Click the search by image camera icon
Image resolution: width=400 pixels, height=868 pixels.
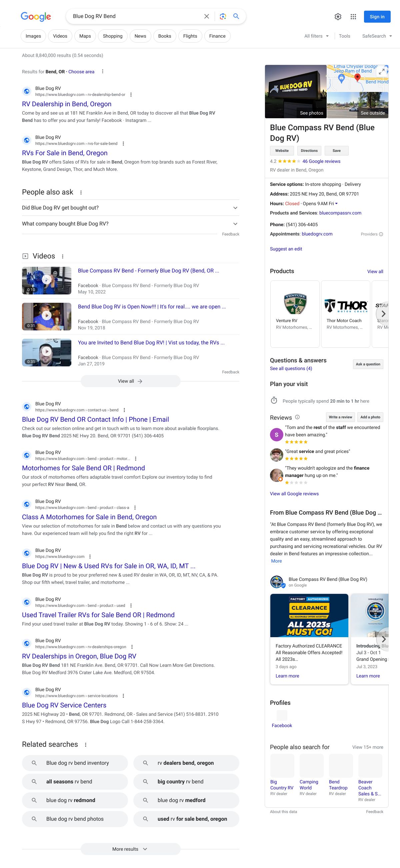pyautogui.click(x=223, y=17)
